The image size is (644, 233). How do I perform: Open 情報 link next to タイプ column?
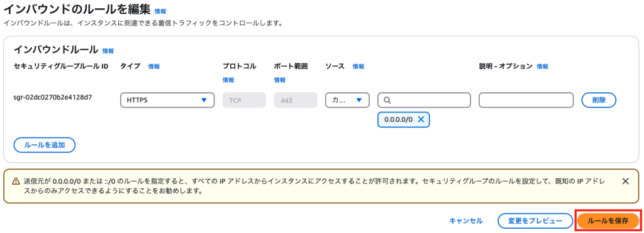[x=154, y=67]
